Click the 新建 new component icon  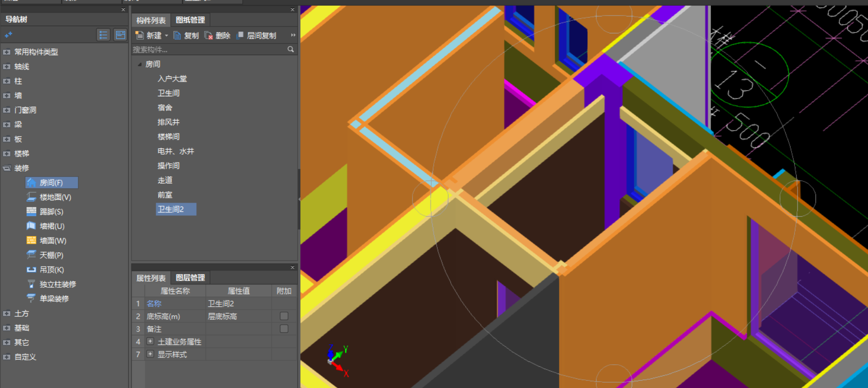139,35
